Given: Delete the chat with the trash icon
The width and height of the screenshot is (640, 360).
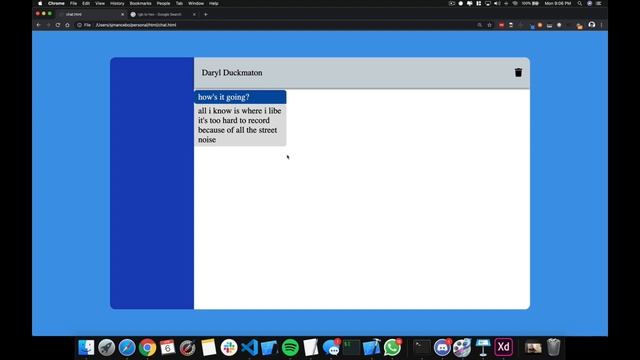Looking at the screenshot, I should click(518, 73).
